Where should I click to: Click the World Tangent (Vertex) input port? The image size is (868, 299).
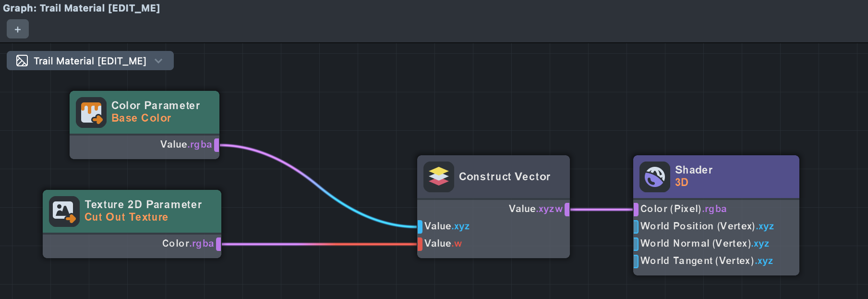click(x=636, y=261)
